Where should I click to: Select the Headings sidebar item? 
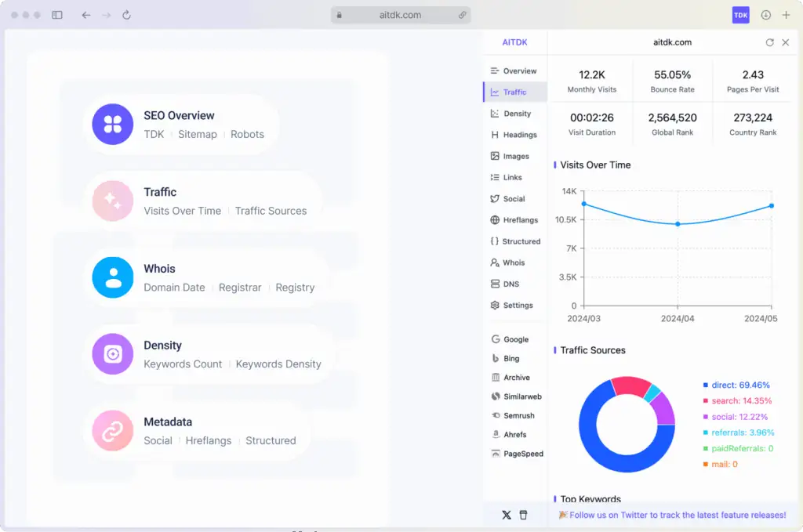click(514, 135)
